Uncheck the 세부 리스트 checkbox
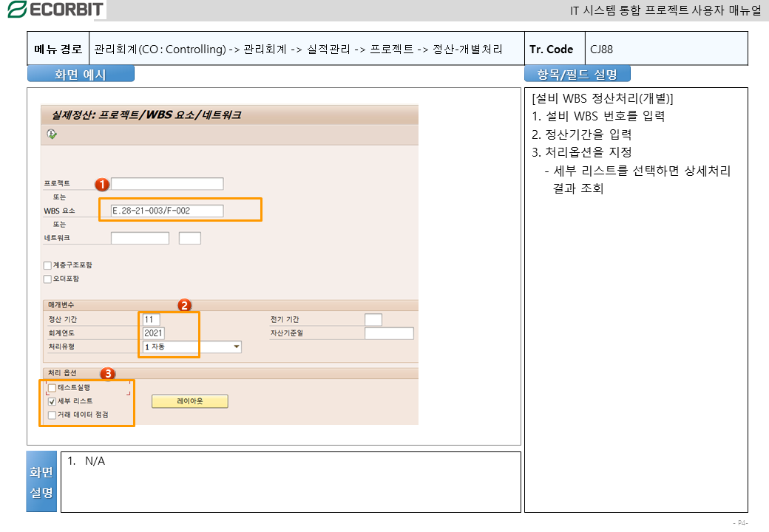The width and height of the screenshot is (769, 532). pos(52,401)
